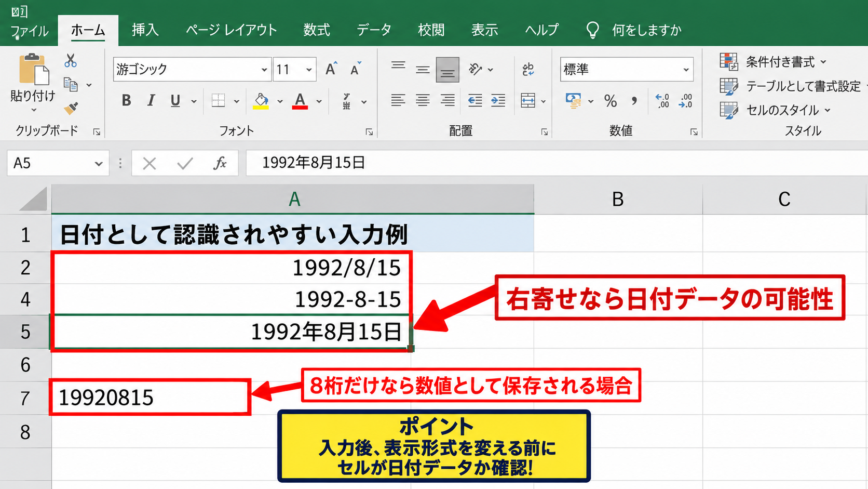The width and height of the screenshot is (868, 489).
Task: Click the phonetic guide (furigana) icon
Action: point(347,101)
